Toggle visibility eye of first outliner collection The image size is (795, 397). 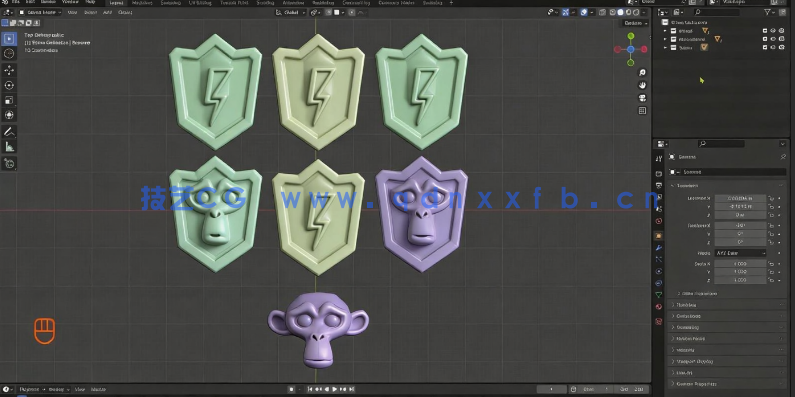point(773,31)
